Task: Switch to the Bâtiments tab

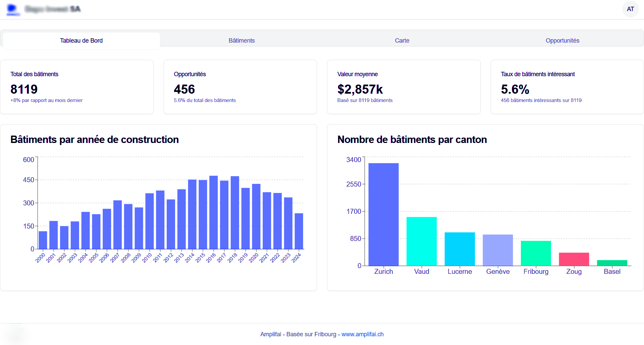Action: coord(241,40)
